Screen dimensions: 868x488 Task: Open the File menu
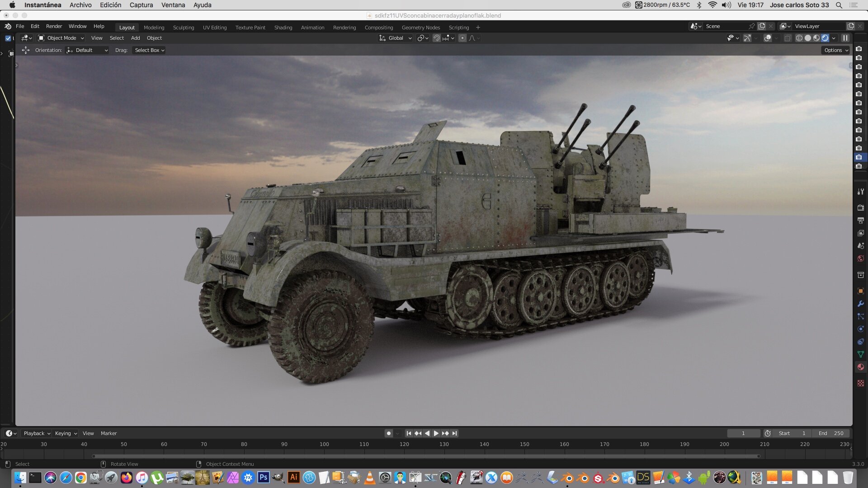[20, 26]
